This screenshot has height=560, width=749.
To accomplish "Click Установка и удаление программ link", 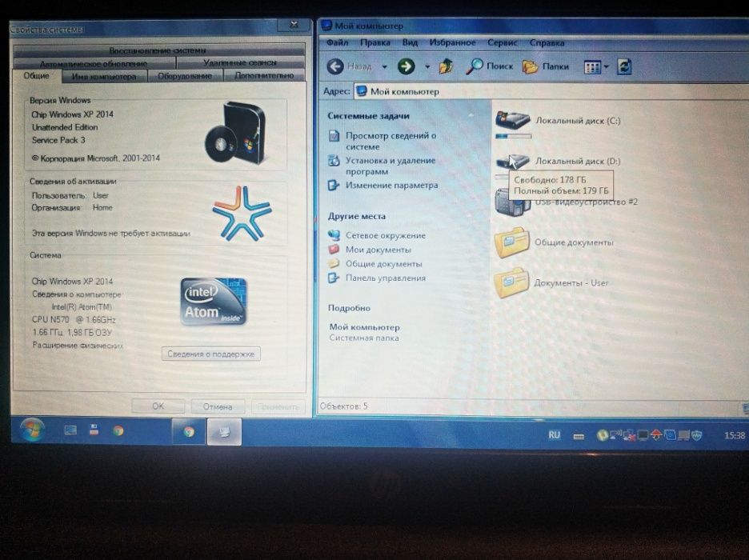I will click(x=391, y=166).
